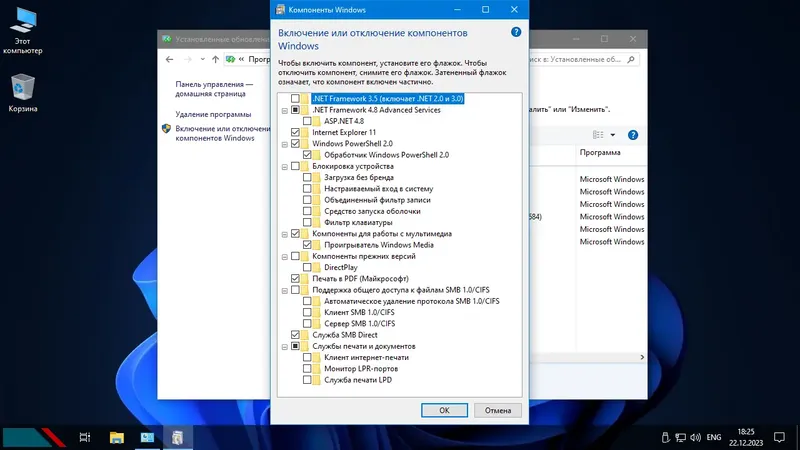Uncheck Windows PowerShell 2.0 checkbox
Screen dimensions: 800x450
pyautogui.click(x=295, y=143)
